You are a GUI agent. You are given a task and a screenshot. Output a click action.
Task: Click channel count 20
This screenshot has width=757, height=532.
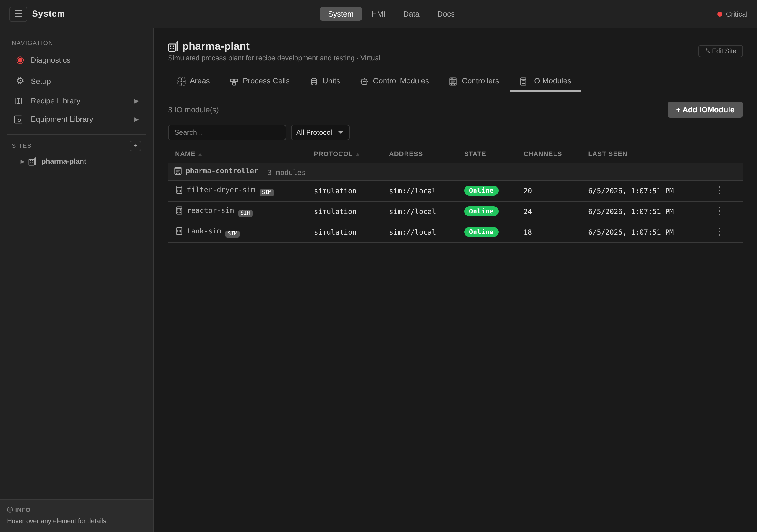pos(528,191)
